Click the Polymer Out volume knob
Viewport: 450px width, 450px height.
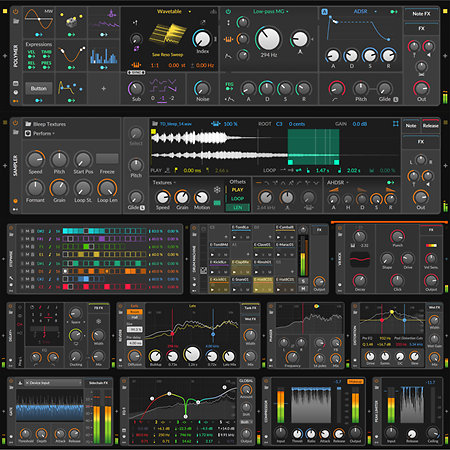point(421,89)
